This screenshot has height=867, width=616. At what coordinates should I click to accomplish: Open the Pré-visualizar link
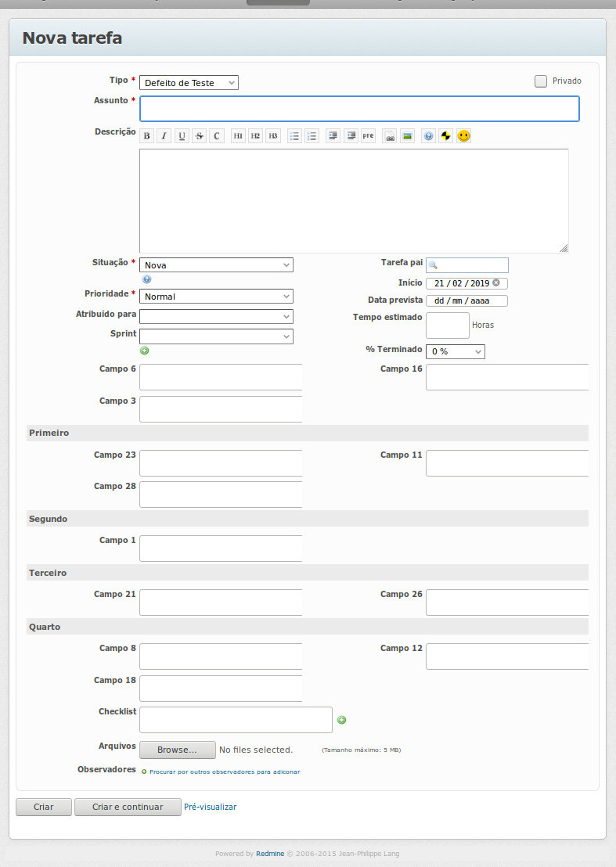click(x=210, y=807)
